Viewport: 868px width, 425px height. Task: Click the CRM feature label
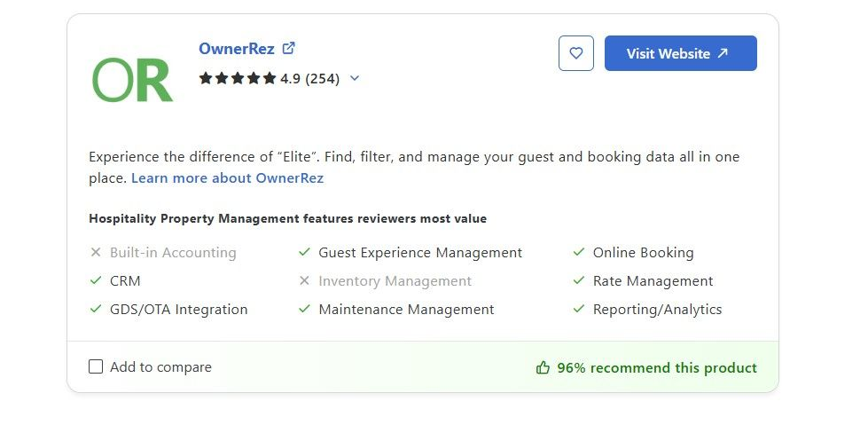click(x=125, y=281)
